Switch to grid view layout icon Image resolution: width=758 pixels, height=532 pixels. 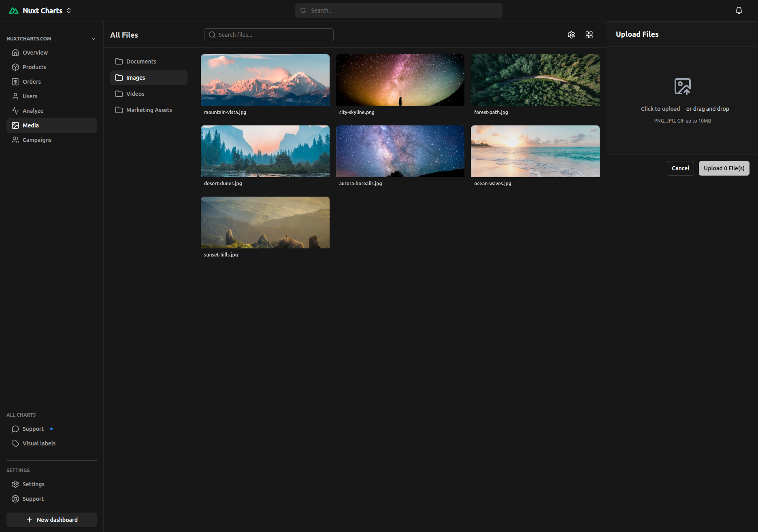[x=589, y=35]
